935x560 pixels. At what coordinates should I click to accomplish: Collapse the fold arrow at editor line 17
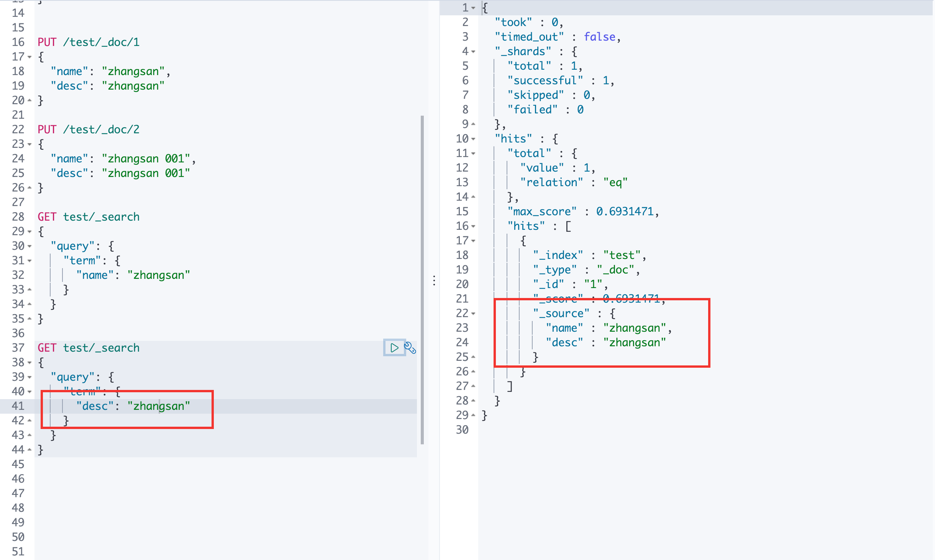[30, 57]
